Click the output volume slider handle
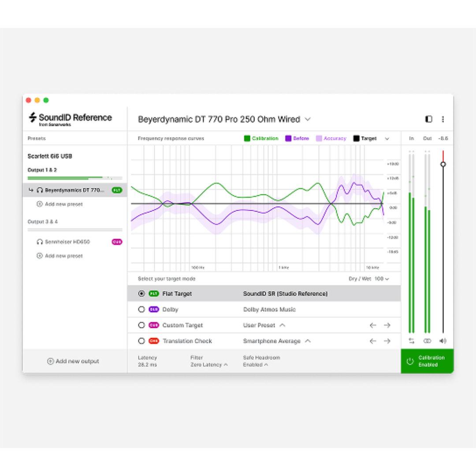The height and width of the screenshot is (476, 476). coord(443,164)
